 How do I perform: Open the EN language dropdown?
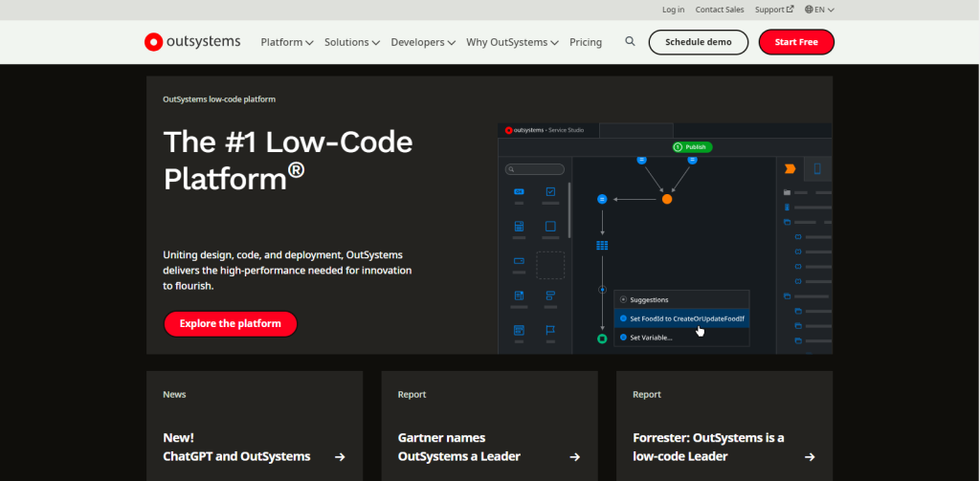point(819,10)
